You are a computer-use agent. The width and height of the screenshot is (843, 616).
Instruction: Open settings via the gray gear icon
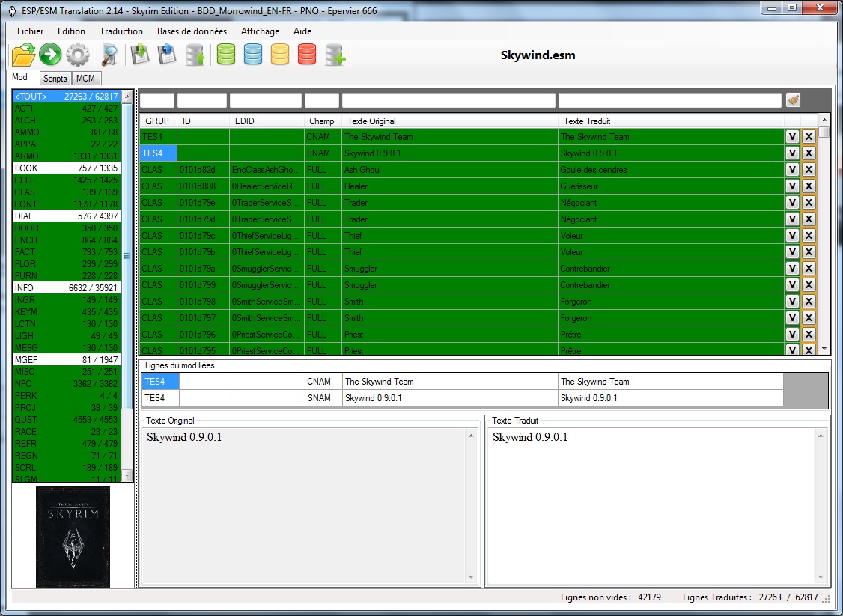tap(78, 55)
